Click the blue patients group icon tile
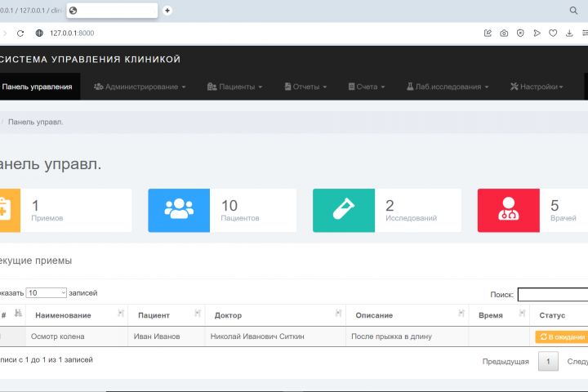The image size is (588, 392). click(179, 211)
